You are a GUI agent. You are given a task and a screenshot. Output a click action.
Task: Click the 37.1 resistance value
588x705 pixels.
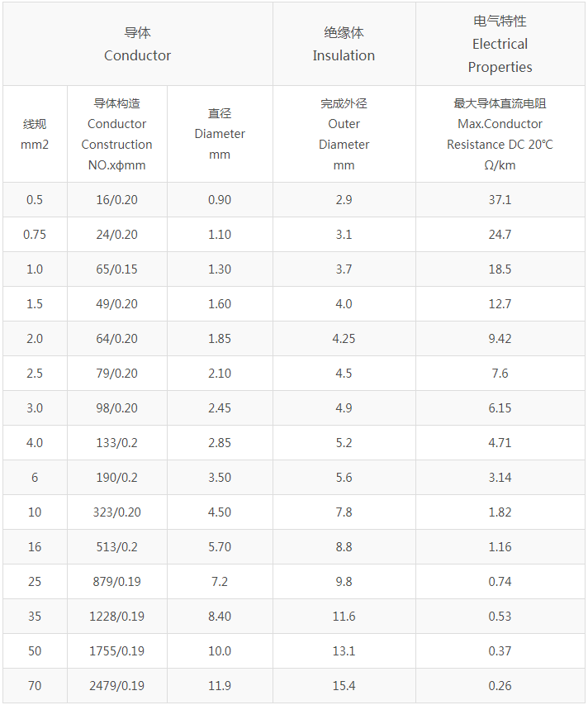click(x=500, y=200)
